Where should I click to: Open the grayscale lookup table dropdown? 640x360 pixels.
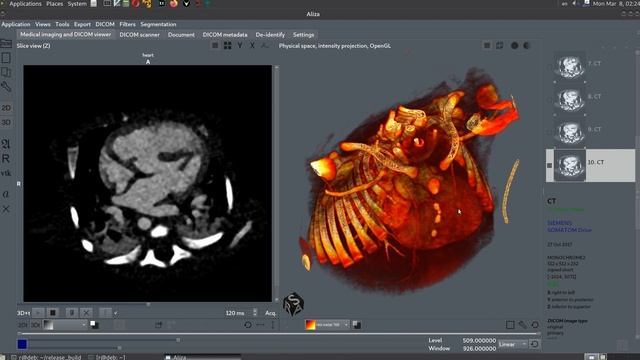coord(65,325)
